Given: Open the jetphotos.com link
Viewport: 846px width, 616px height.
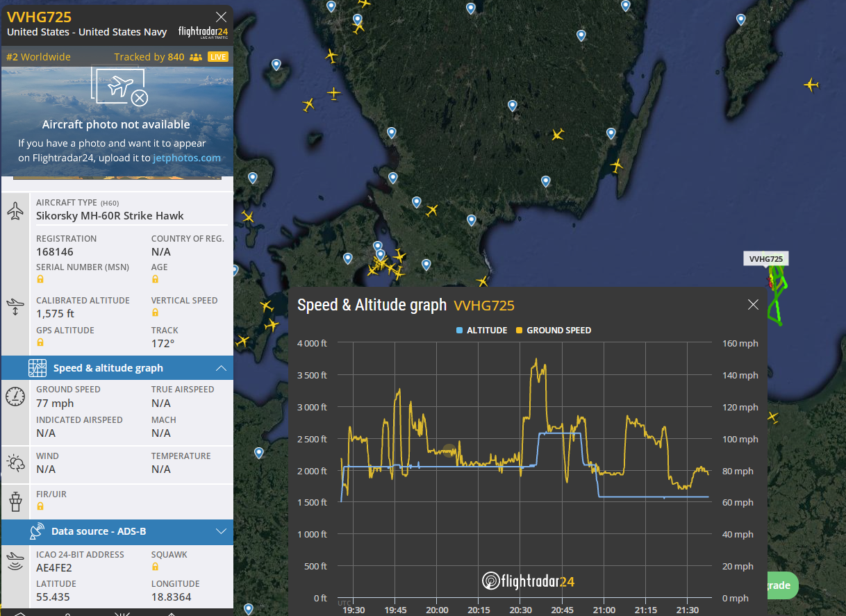Looking at the screenshot, I should [x=187, y=158].
